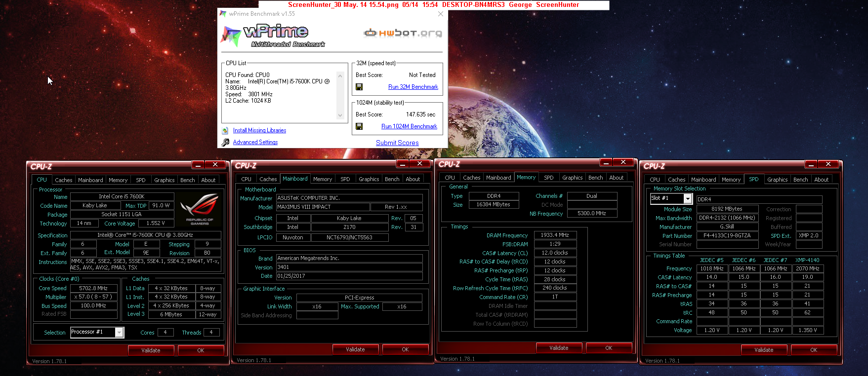Click OK in CPU-Z SPD window

coord(814,350)
